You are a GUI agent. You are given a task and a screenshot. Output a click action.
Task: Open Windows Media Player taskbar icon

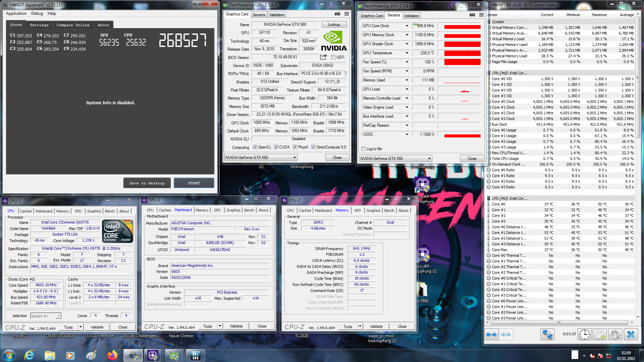pos(70,355)
